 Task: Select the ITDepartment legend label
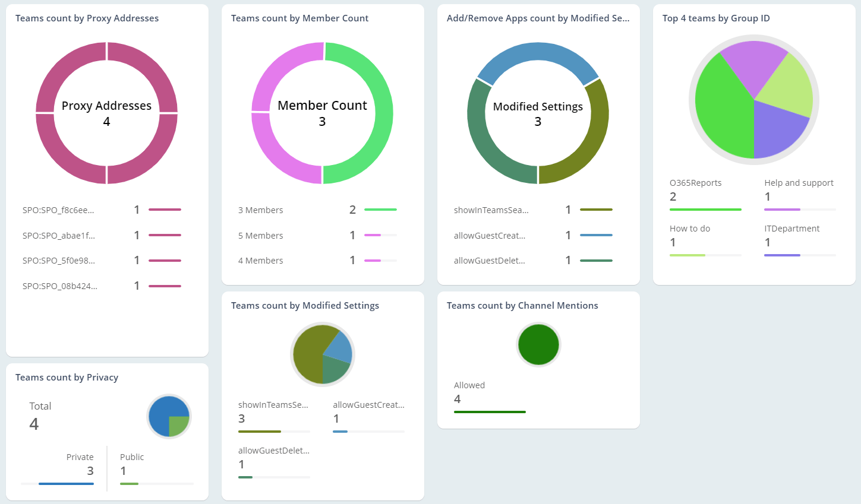click(x=791, y=229)
